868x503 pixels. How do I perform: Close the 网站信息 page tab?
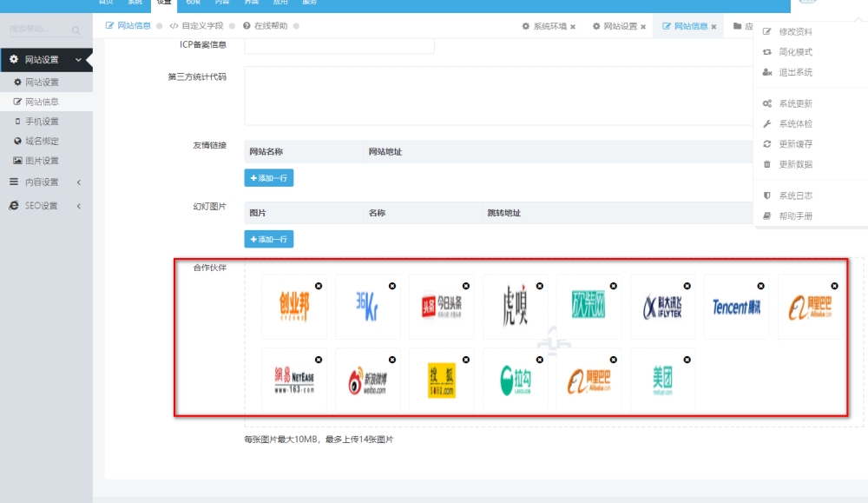(713, 27)
